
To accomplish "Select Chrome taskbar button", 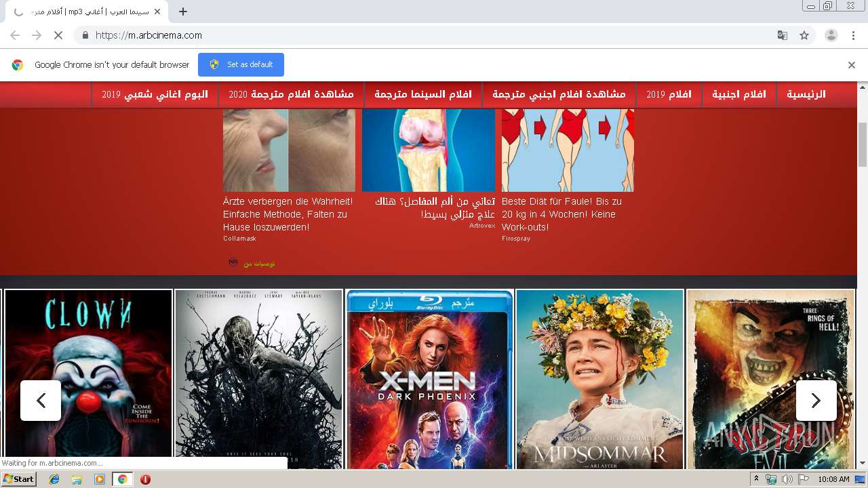I will coord(122,479).
